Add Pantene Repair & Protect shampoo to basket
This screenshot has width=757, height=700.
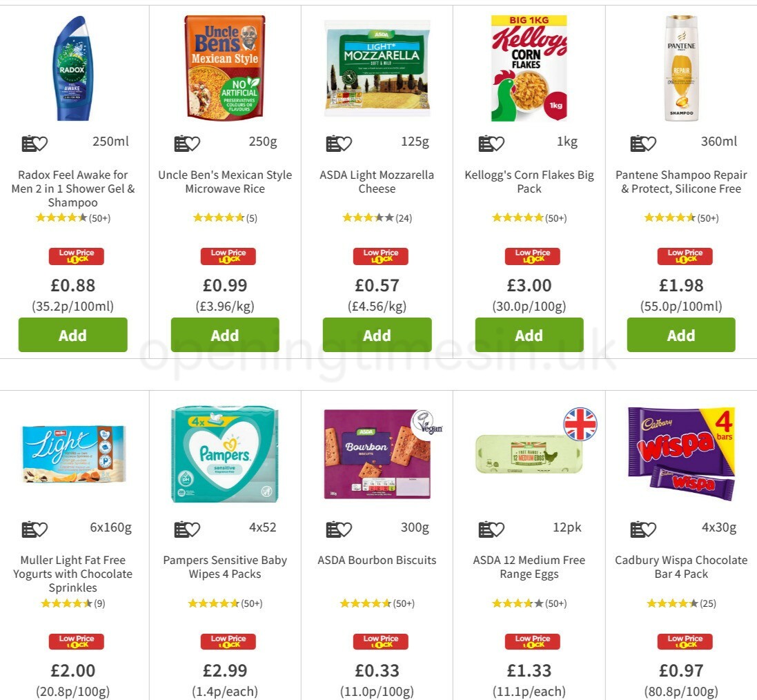[x=681, y=335]
